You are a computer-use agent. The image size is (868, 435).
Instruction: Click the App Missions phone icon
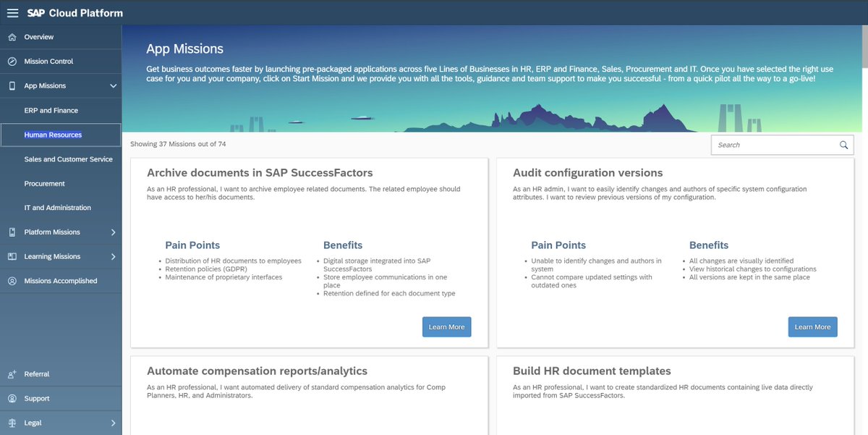click(12, 85)
